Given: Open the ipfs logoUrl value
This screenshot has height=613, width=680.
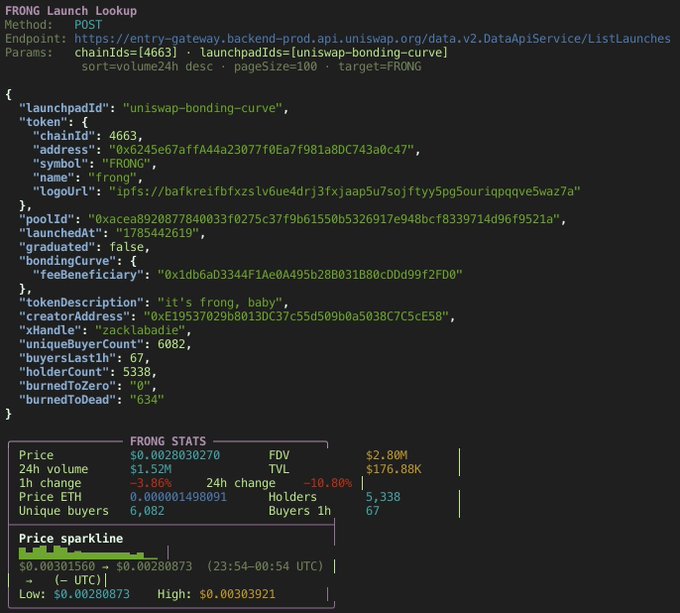Looking at the screenshot, I should click(x=345, y=191).
